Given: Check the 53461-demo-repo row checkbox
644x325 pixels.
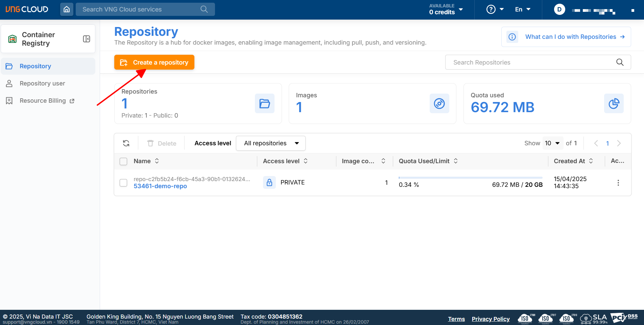Looking at the screenshot, I should 123,183.
